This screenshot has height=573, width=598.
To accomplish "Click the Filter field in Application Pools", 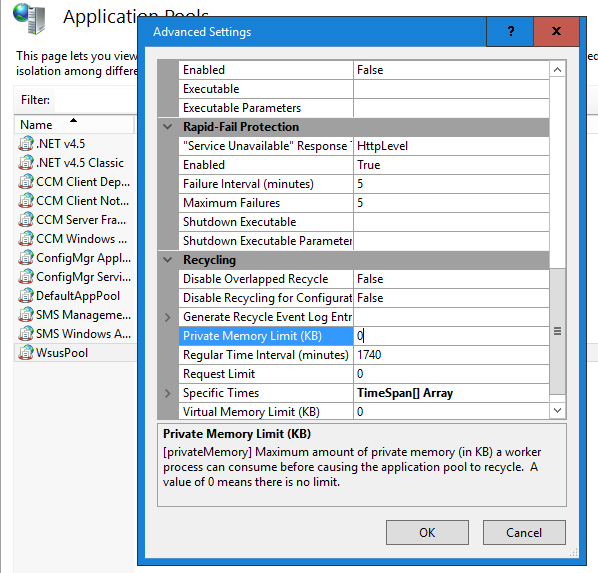I will 95,100.
